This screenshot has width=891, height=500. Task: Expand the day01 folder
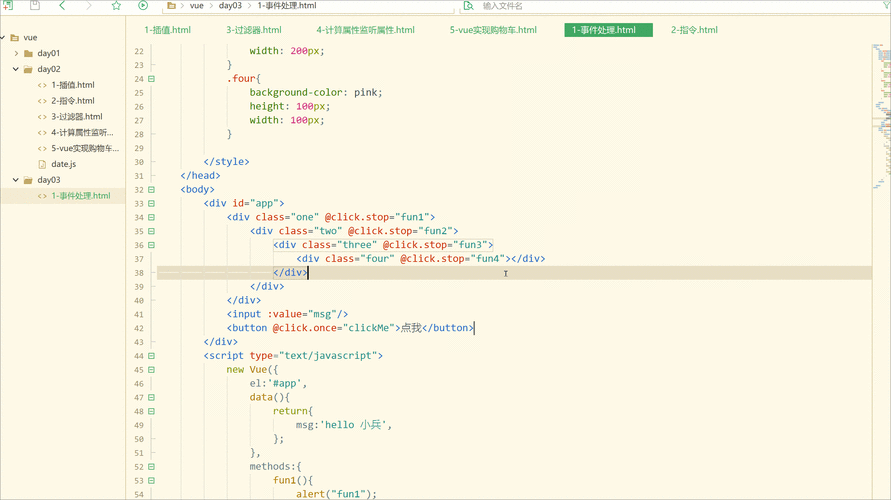point(16,53)
